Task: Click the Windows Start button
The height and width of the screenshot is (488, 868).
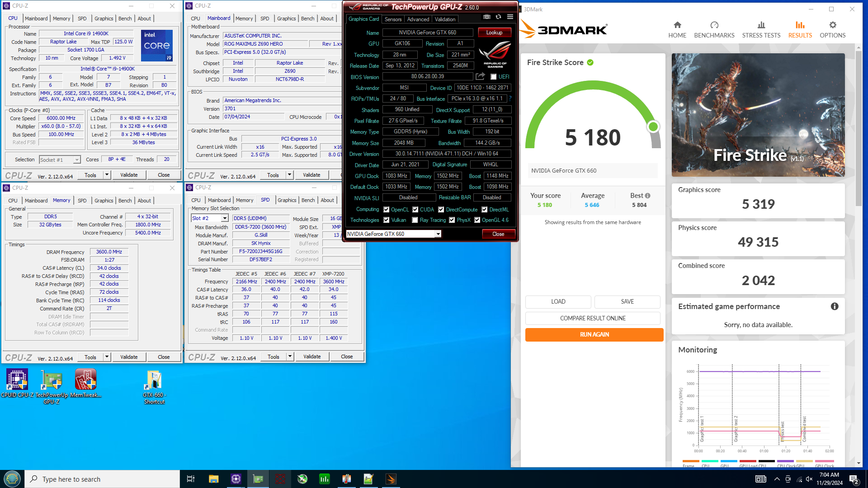Action: pyautogui.click(x=12, y=479)
